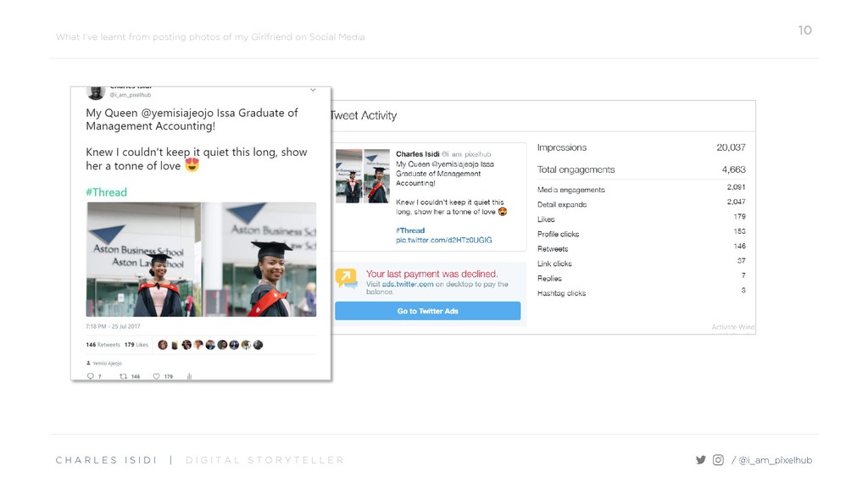
Task: Open the tweet analytics bar-chart icon
Action: (189, 376)
